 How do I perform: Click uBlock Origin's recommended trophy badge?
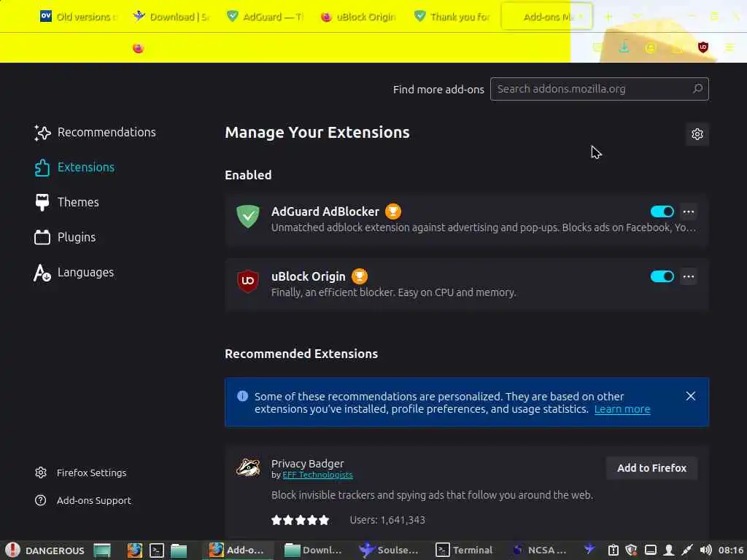(359, 276)
